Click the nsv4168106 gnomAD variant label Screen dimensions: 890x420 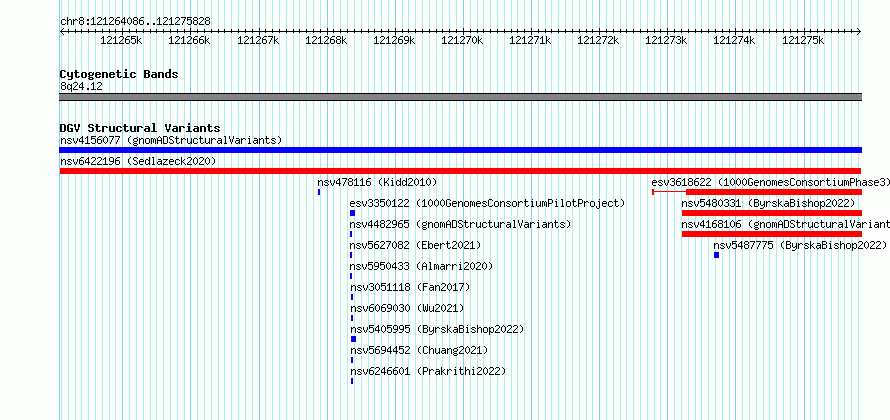pyautogui.click(x=786, y=224)
